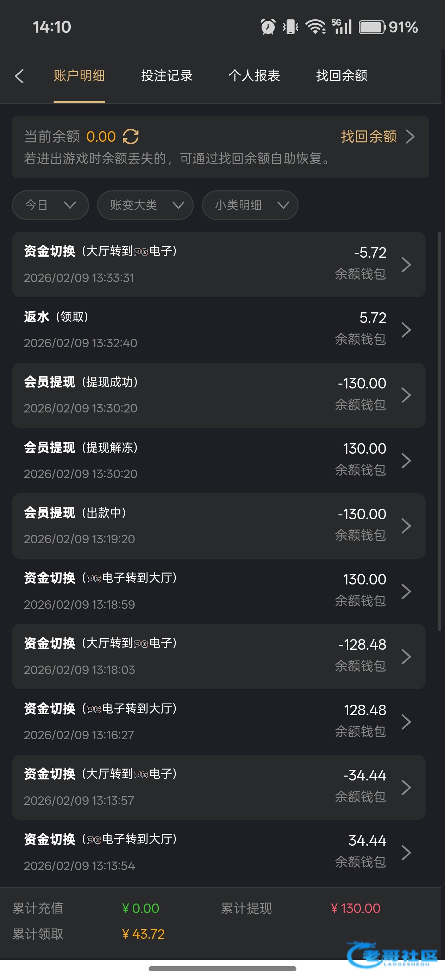
Task: Tap the gold 找回余额 link in balance card
Action: 369,136
